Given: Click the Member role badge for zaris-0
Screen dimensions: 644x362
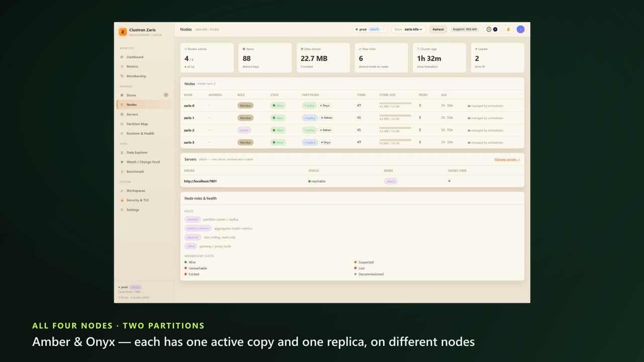Looking at the screenshot, I should 246,106.
